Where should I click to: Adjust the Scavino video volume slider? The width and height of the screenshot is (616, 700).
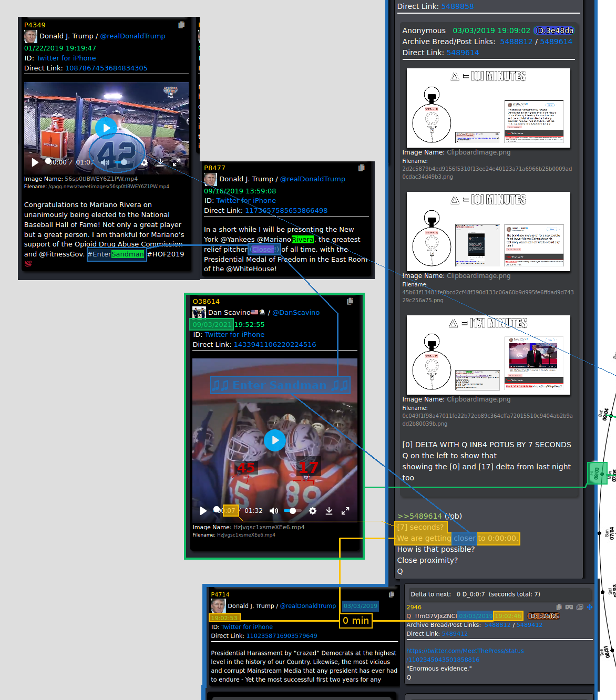coord(293,511)
